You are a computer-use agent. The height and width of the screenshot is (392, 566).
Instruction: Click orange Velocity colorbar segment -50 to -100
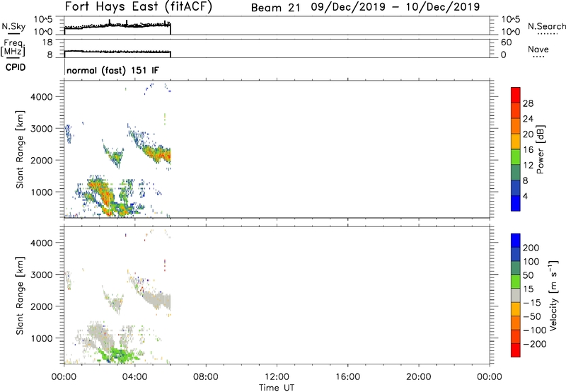[x=516, y=323]
